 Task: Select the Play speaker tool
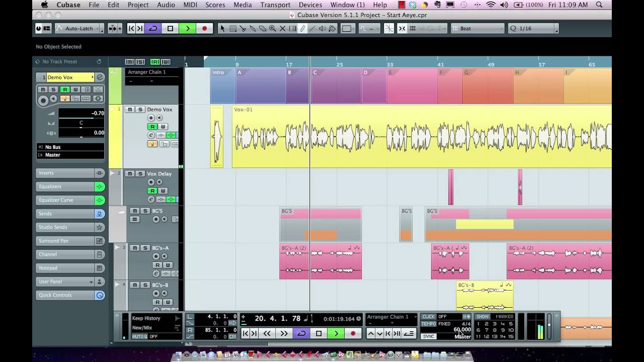tap(323, 29)
